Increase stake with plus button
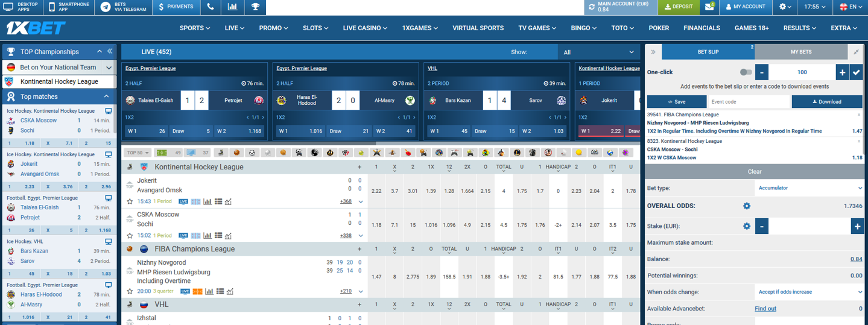Viewport: 868px width, 325px height. (x=857, y=226)
